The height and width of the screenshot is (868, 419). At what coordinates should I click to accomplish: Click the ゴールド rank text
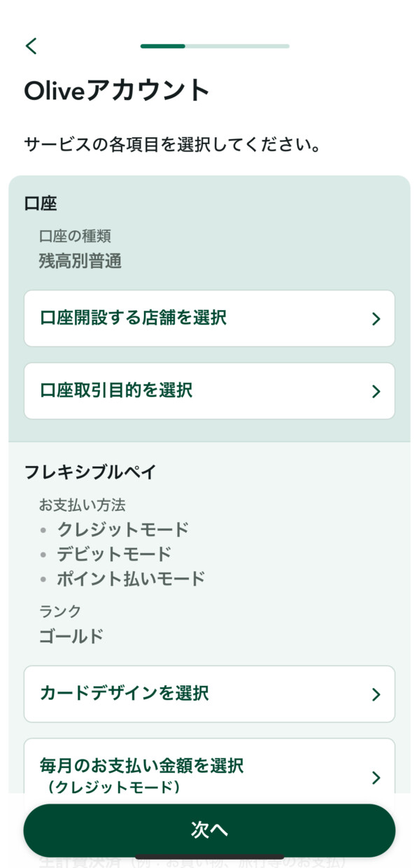coord(71,636)
